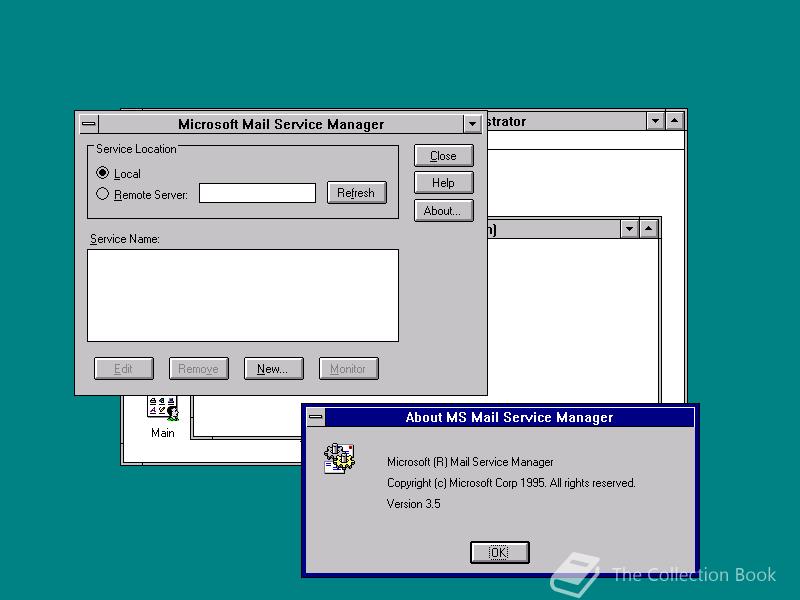800x600 pixels.
Task: Maximize the background Program Manager window
Action: pos(674,121)
